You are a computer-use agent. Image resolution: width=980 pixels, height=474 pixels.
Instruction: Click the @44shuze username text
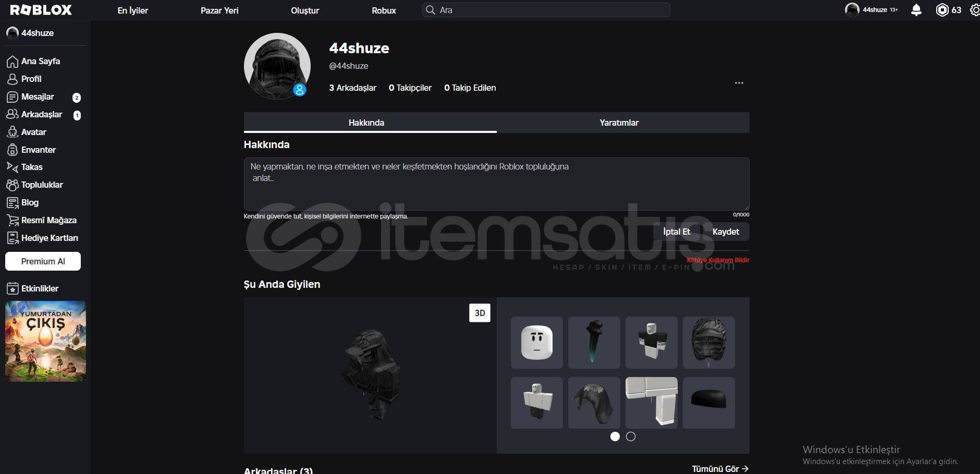(x=349, y=66)
